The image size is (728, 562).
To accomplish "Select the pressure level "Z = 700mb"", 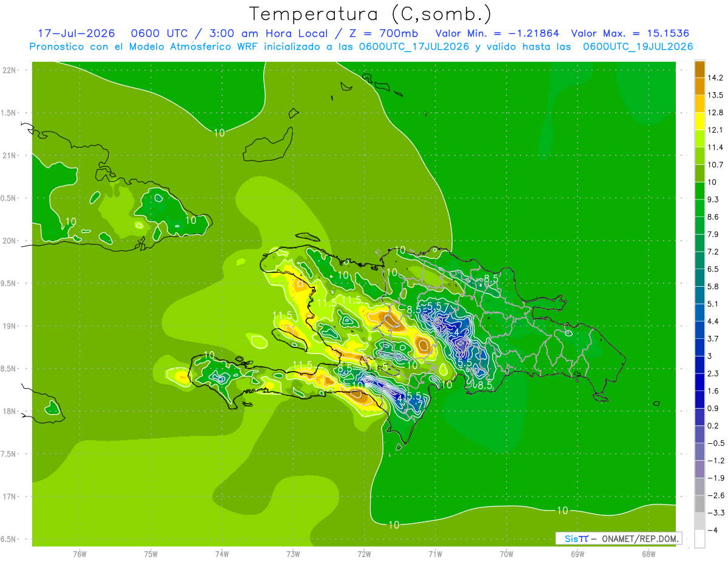I will 382,33.
